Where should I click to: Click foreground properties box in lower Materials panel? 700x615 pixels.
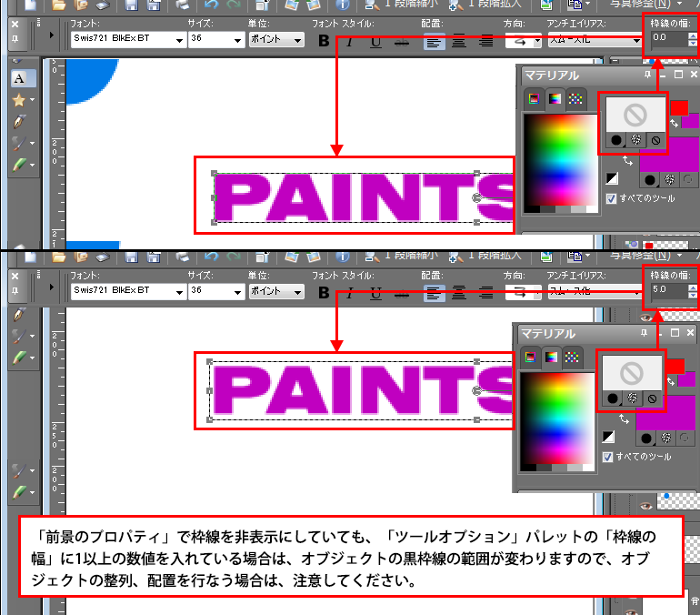632,373
